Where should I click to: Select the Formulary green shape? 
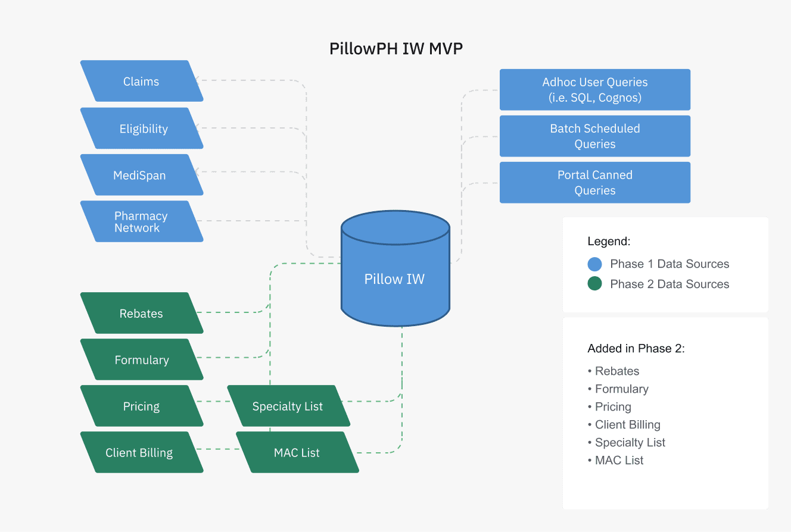pyautogui.click(x=142, y=359)
